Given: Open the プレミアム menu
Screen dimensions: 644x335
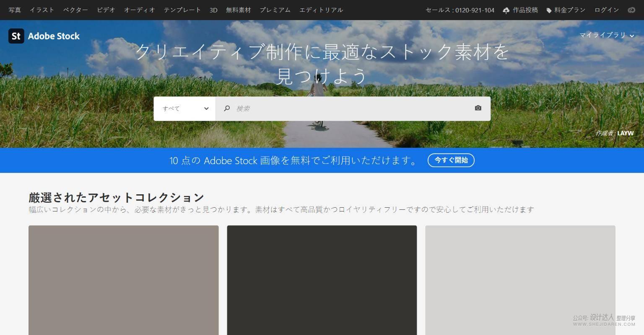Looking at the screenshot, I should pyautogui.click(x=275, y=10).
